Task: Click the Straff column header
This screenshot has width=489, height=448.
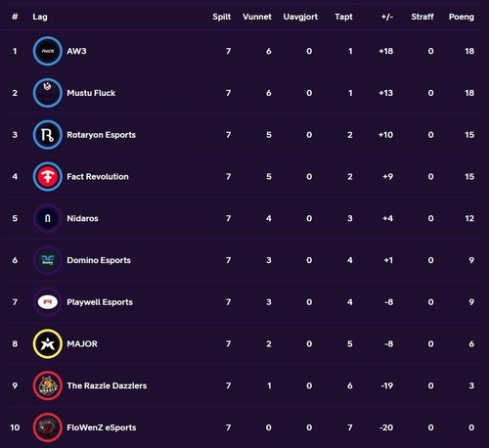Action: [422, 17]
